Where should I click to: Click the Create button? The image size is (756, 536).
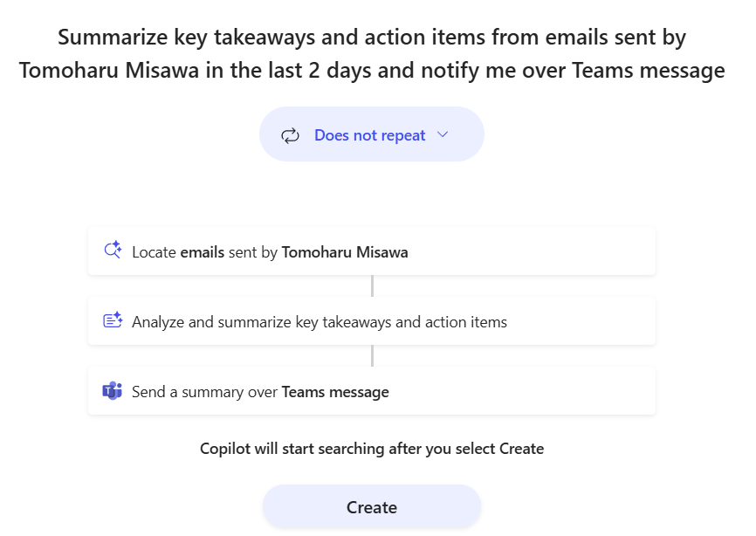pyautogui.click(x=372, y=506)
